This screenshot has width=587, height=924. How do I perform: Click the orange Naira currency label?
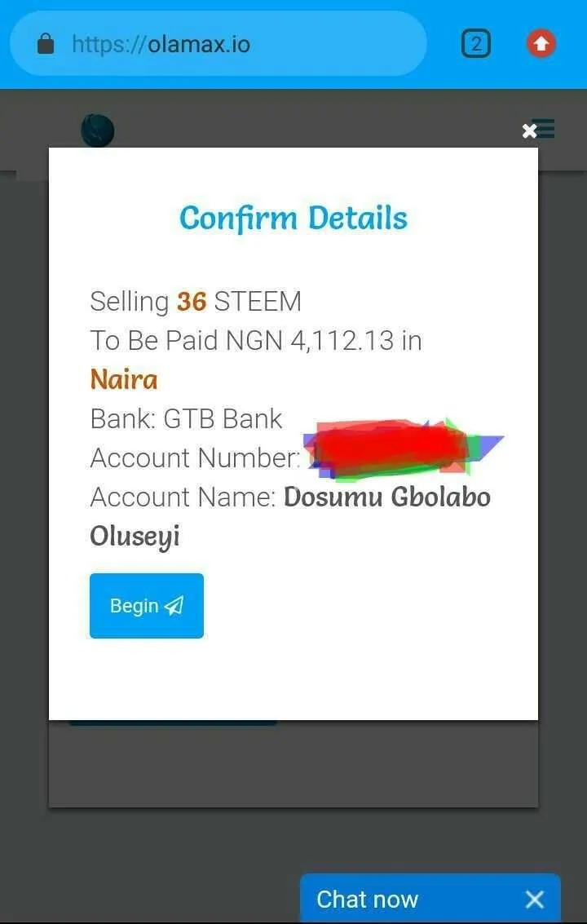point(124,379)
